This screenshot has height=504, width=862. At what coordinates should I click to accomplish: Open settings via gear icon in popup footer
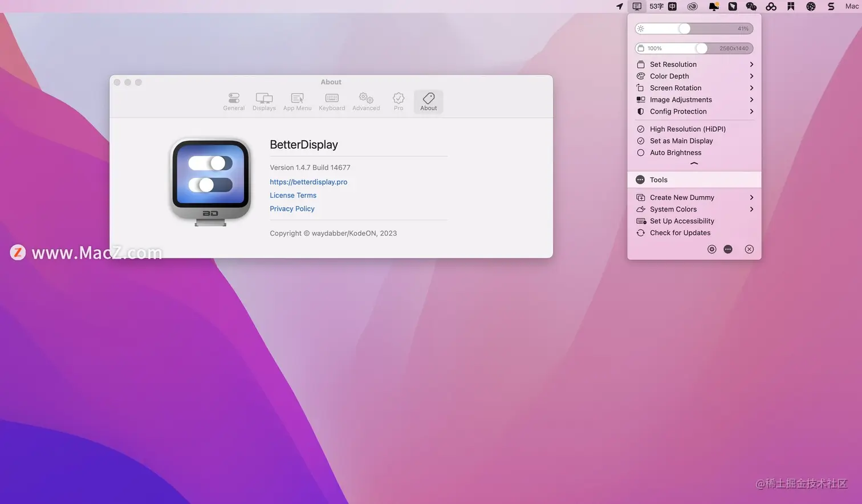711,249
